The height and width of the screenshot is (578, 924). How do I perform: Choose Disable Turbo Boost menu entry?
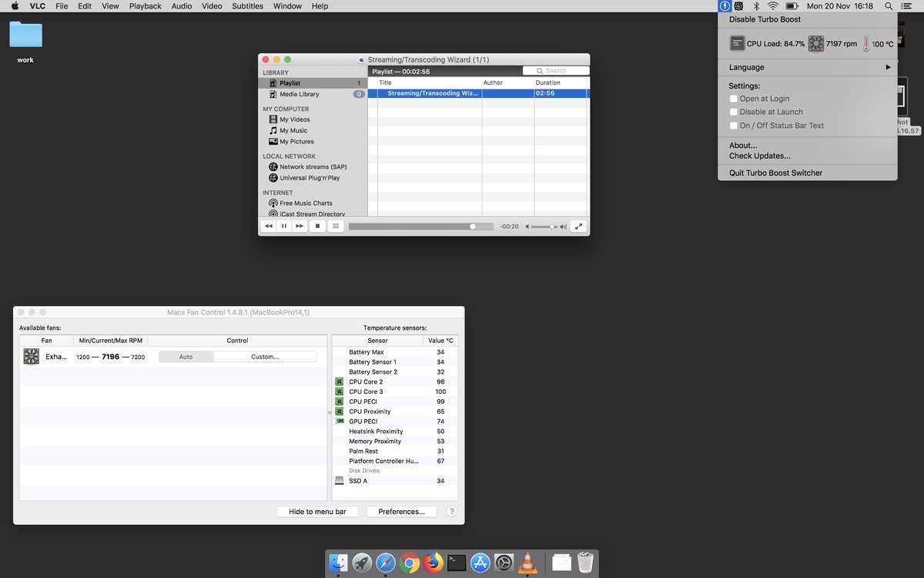[x=808, y=19]
